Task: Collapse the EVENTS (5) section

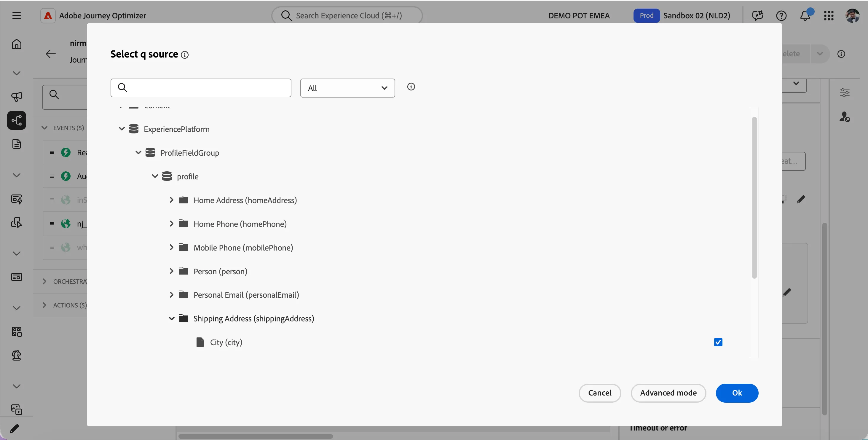Action: [44, 128]
